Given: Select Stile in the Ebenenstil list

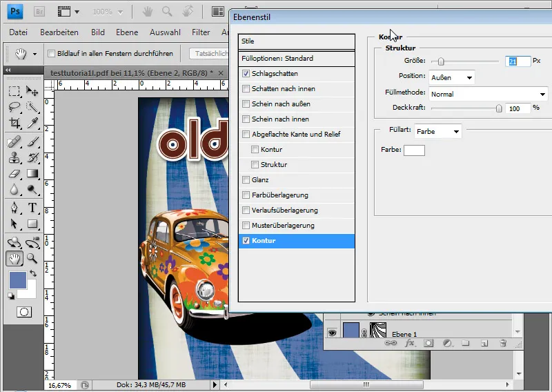Looking at the screenshot, I should pyautogui.click(x=297, y=41).
